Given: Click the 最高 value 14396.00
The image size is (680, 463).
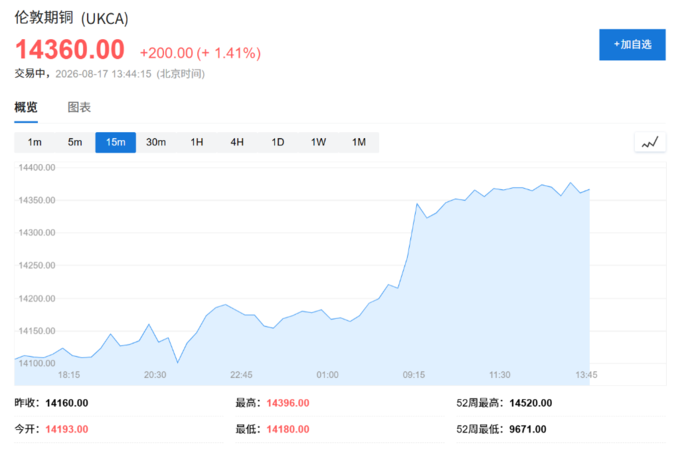Looking at the screenshot, I should 288,403.
